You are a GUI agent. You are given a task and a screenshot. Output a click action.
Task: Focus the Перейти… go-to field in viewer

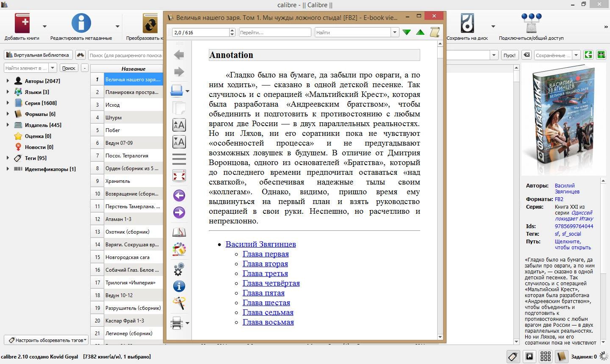point(275,32)
